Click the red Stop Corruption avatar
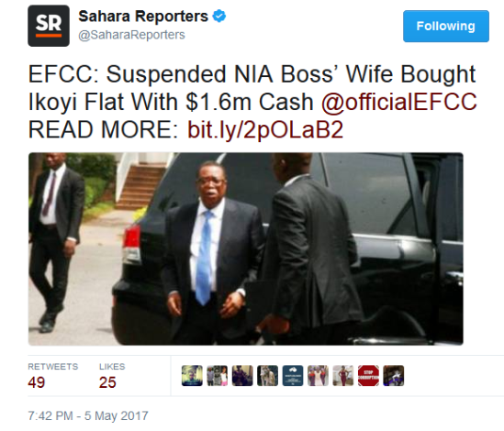The image size is (504, 431). point(368,375)
